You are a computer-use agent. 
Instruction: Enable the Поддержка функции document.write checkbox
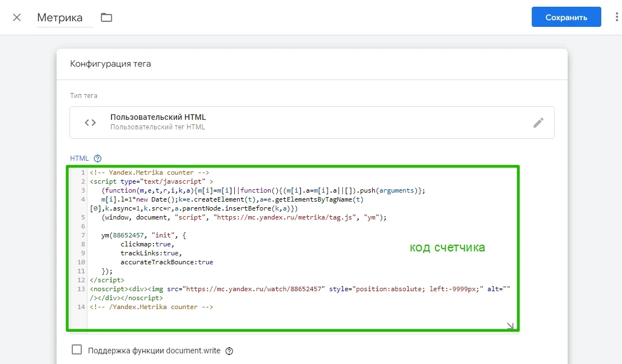[77, 350]
